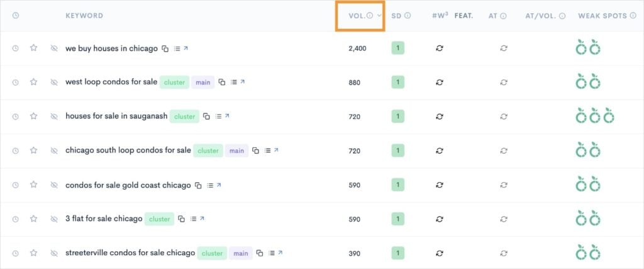
Task: Copy the '3 flat for sale chicago' keyword
Action: click(182, 219)
